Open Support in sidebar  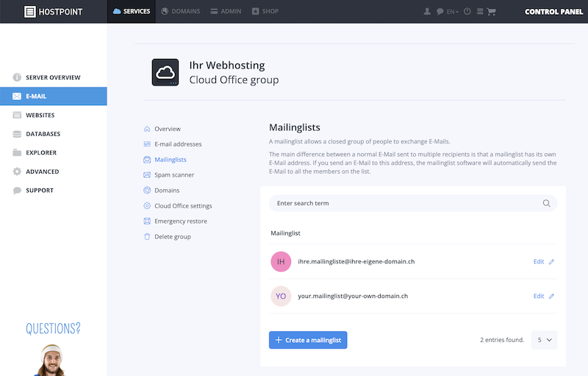[x=53, y=191]
